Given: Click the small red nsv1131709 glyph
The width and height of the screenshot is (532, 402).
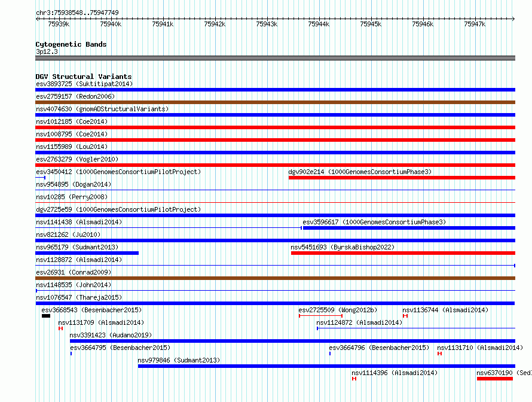Looking at the screenshot, I should coord(61,328).
